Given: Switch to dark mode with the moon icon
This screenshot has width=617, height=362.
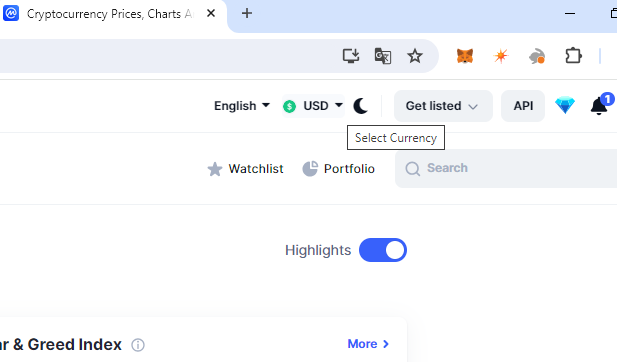Looking at the screenshot, I should pos(360,106).
